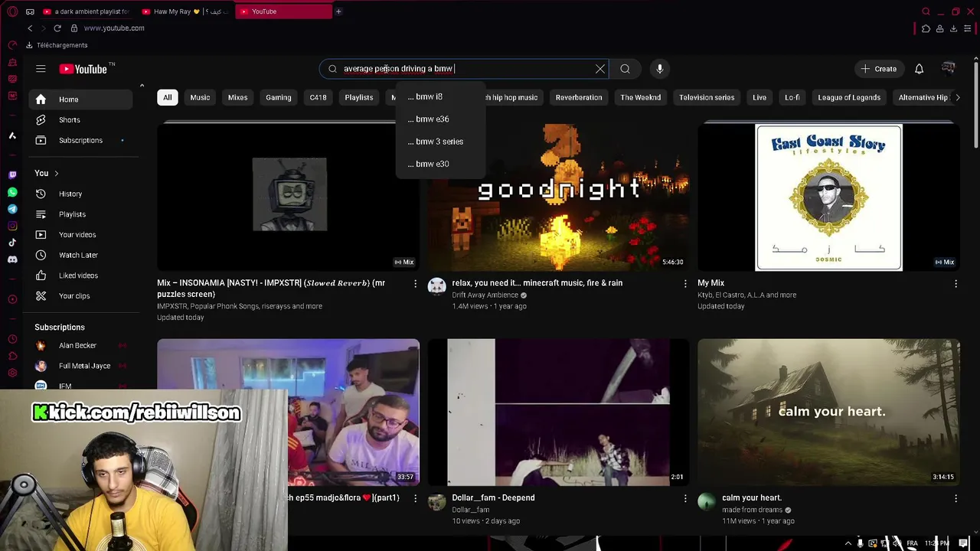Open the Téléchargements bookmark bar item
This screenshot has height=551, width=980.
tap(57, 45)
